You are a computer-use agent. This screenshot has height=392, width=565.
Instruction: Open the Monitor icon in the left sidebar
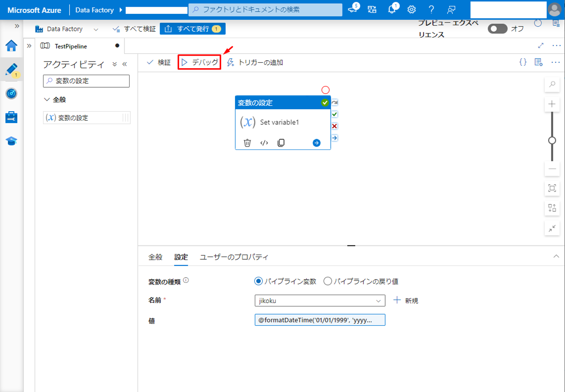11,94
